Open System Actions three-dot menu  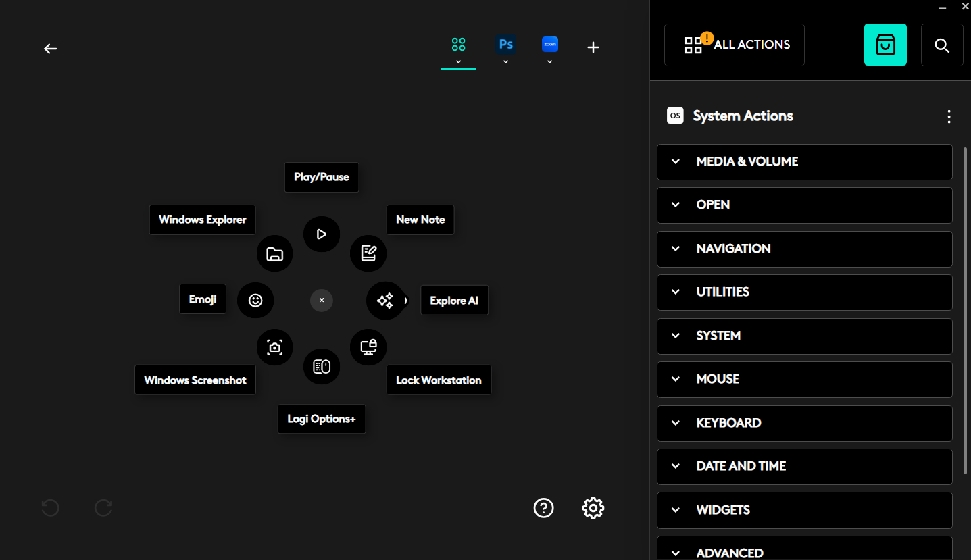[949, 117]
